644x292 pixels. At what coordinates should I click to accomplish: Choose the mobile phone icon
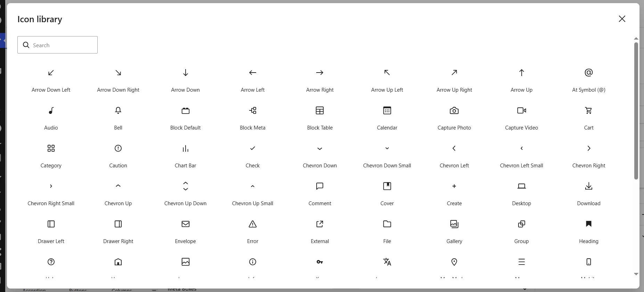click(x=589, y=262)
